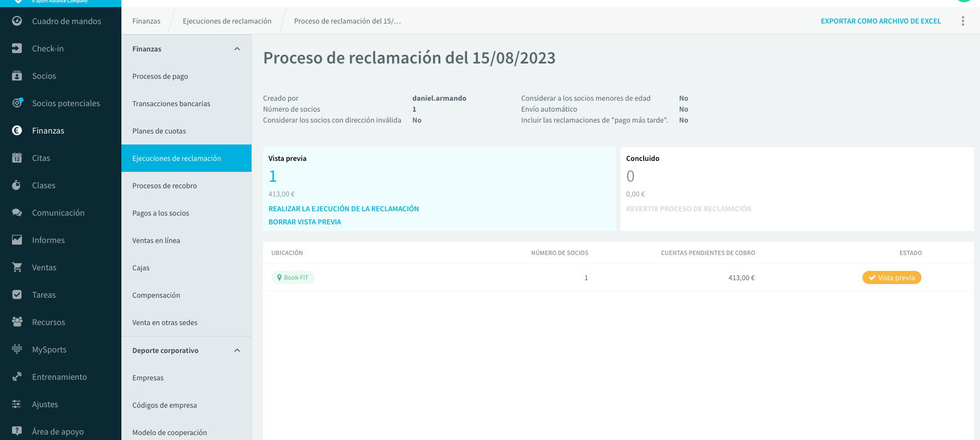Click the 413,00 € amount in table row
980x440 pixels.
click(x=742, y=277)
